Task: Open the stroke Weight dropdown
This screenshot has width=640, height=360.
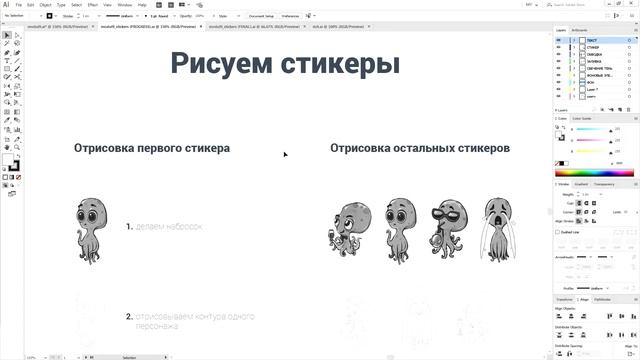Action: point(600,194)
